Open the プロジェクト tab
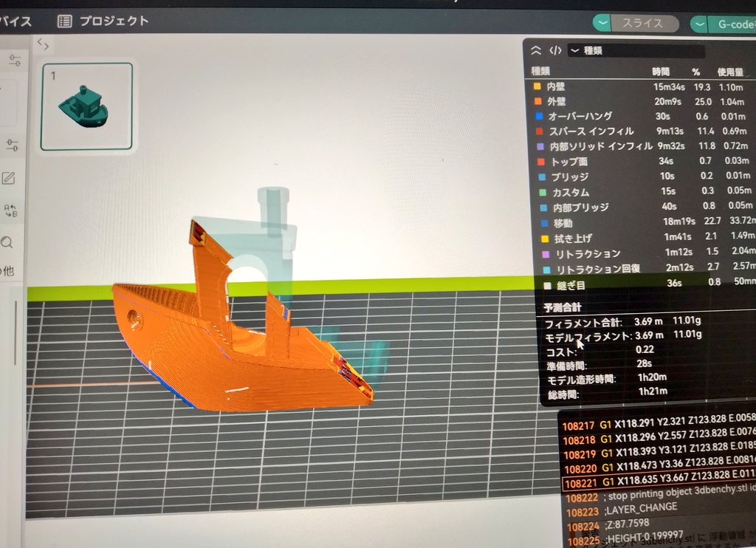 click(103, 21)
